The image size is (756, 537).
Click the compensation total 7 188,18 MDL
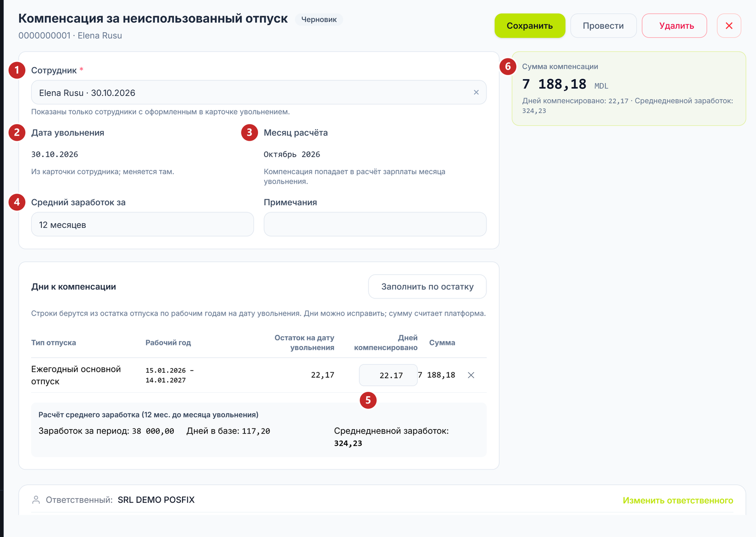(565, 84)
